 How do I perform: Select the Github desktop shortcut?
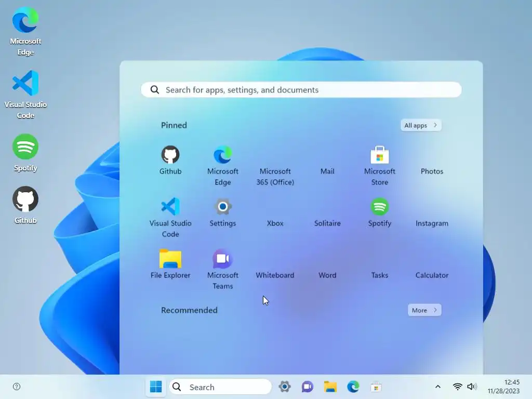[x=25, y=205]
